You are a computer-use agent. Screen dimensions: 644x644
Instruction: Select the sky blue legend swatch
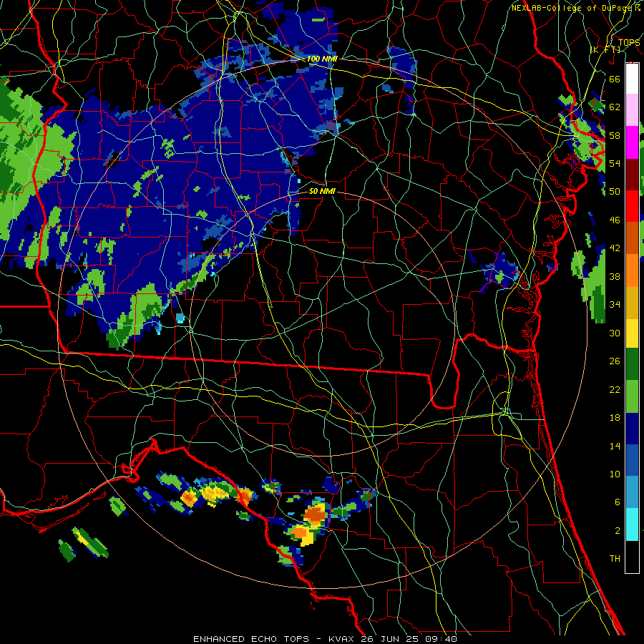click(632, 492)
